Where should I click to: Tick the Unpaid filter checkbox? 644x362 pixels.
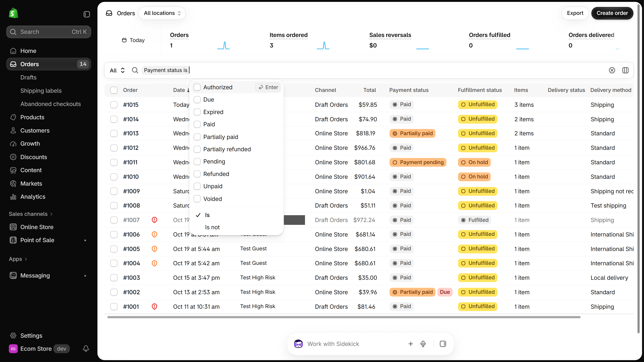[197, 186]
